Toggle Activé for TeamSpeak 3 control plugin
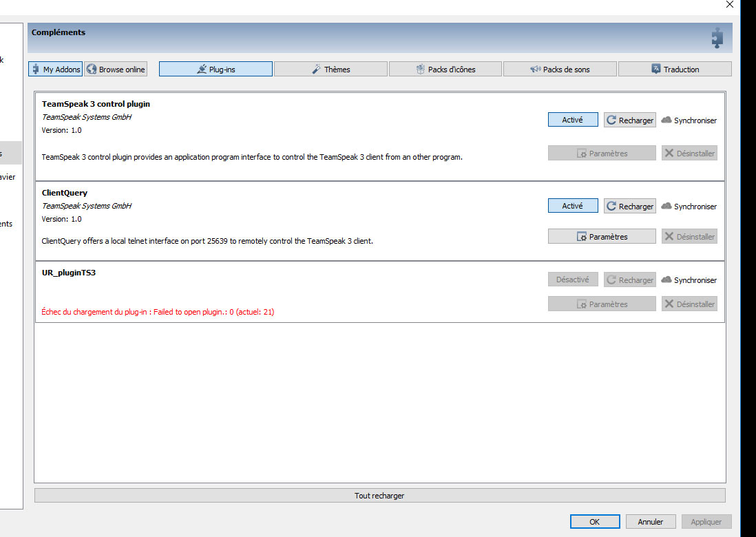Screen dimensions: 756x537 click(x=573, y=120)
